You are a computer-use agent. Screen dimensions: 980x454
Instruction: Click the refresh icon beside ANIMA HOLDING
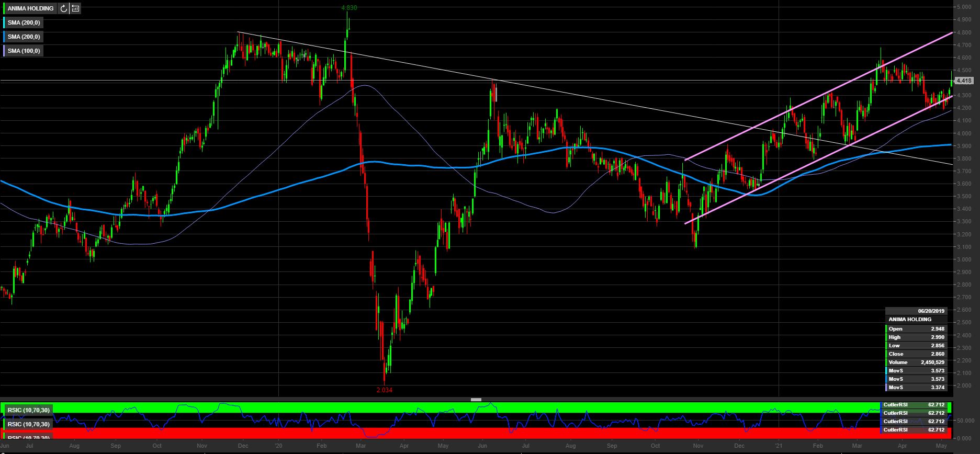point(64,8)
